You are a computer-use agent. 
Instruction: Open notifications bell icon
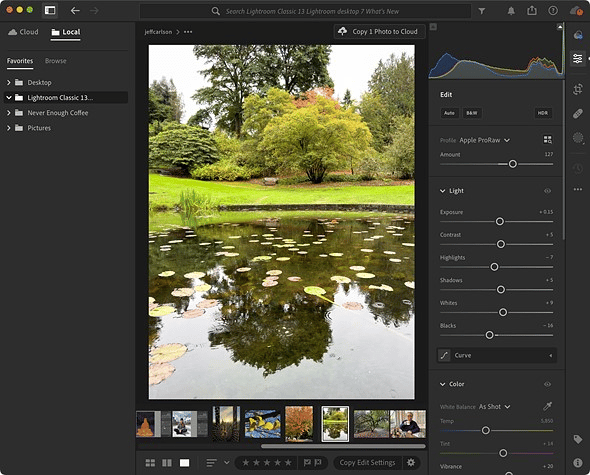(511, 11)
